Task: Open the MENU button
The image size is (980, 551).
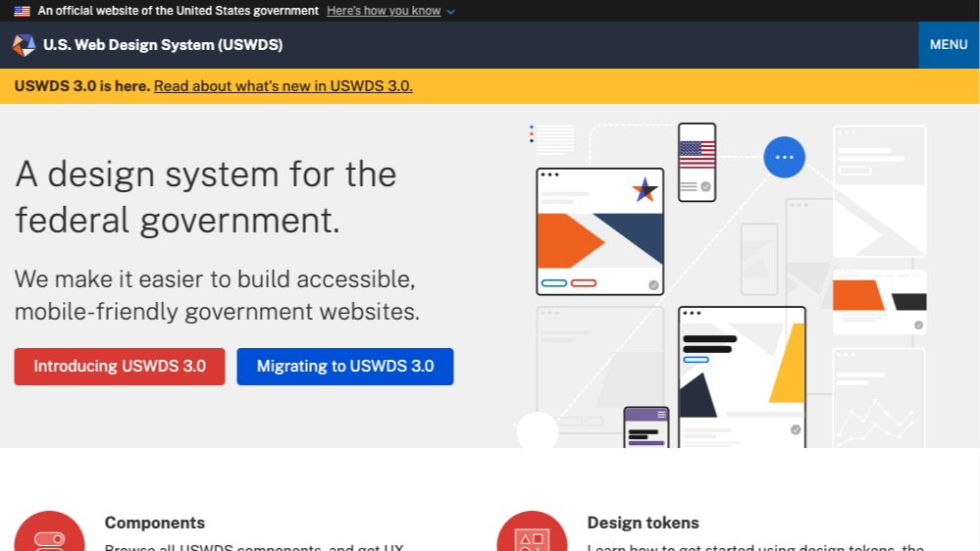Action: 949,45
